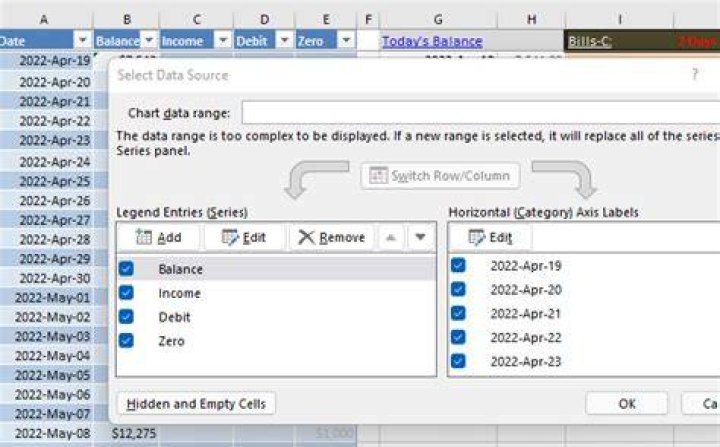
Task: Open the Income column filter dropdown
Action: point(223,40)
